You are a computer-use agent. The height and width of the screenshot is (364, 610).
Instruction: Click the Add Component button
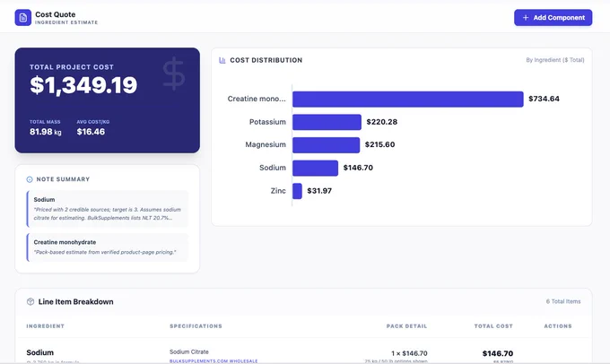pyautogui.click(x=553, y=18)
